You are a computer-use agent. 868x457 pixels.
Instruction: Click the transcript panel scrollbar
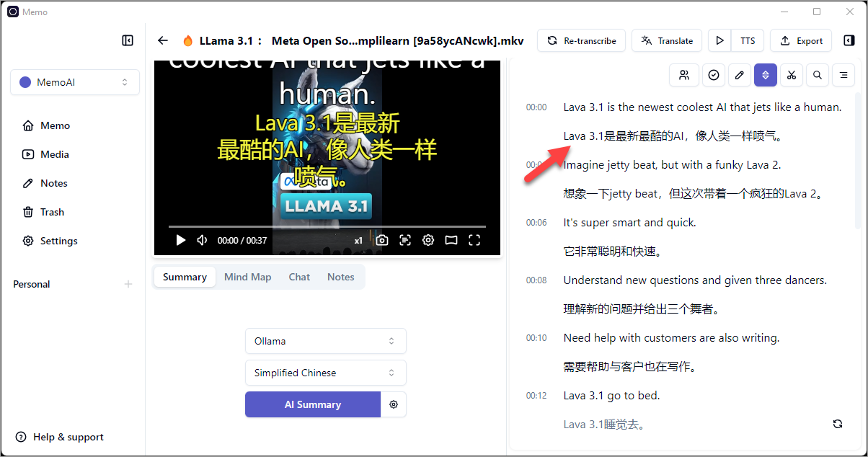pos(858,162)
